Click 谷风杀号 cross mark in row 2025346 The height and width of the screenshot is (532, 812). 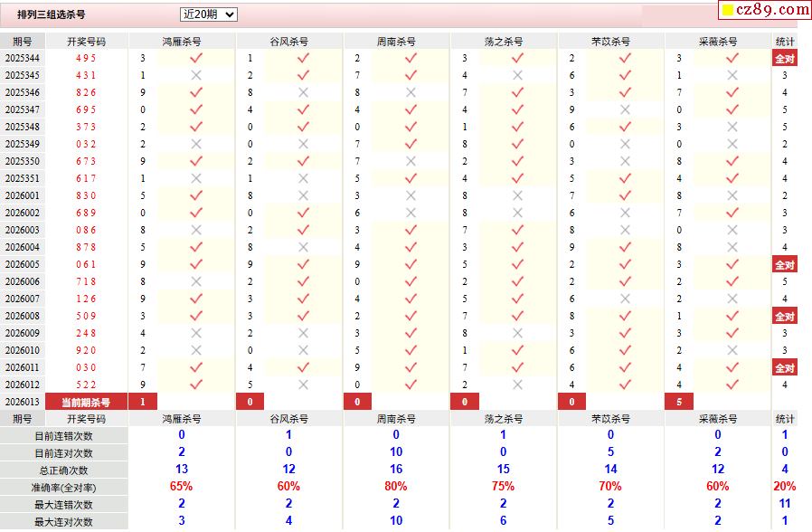tap(303, 92)
